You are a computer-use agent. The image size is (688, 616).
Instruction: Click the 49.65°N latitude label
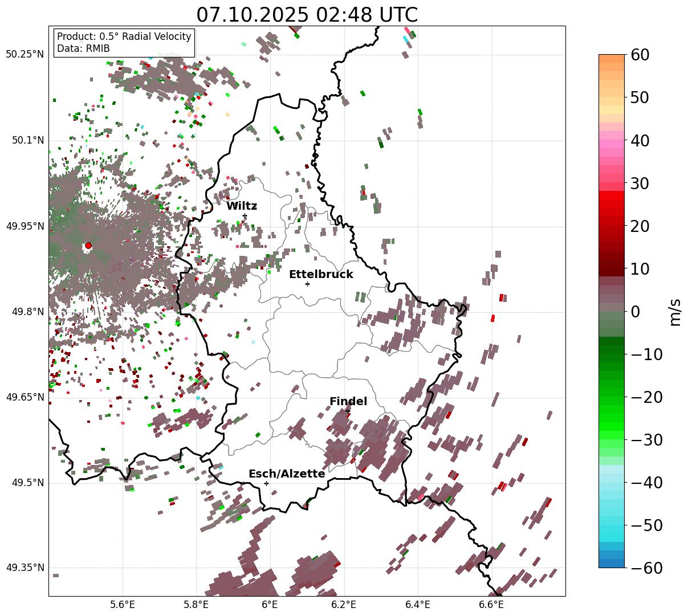(25, 397)
